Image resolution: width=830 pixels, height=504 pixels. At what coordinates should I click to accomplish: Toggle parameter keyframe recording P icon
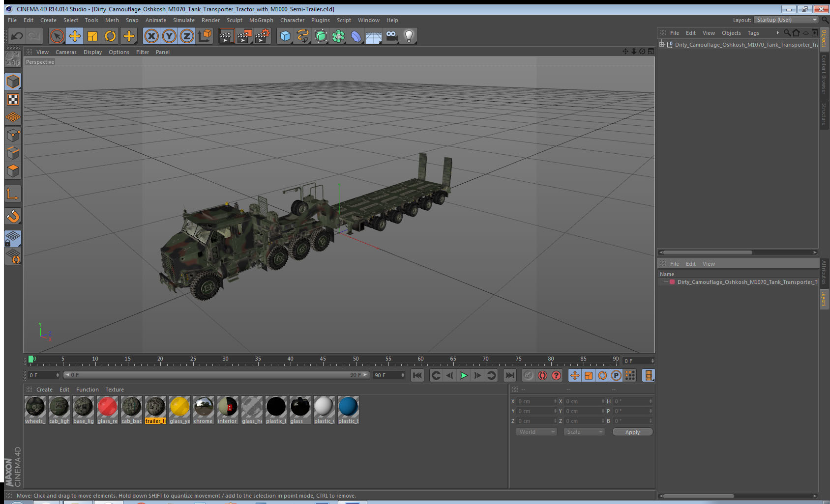pyautogui.click(x=616, y=375)
